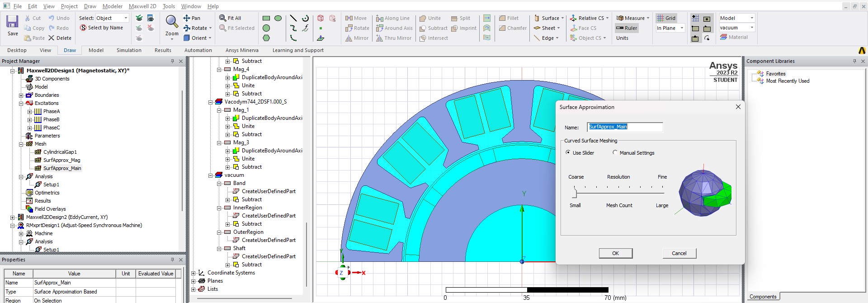Image resolution: width=868 pixels, height=303 pixels.
Task: Select the ellipse drawing tool
Action: pyautogui.click(x=278, y=18)
